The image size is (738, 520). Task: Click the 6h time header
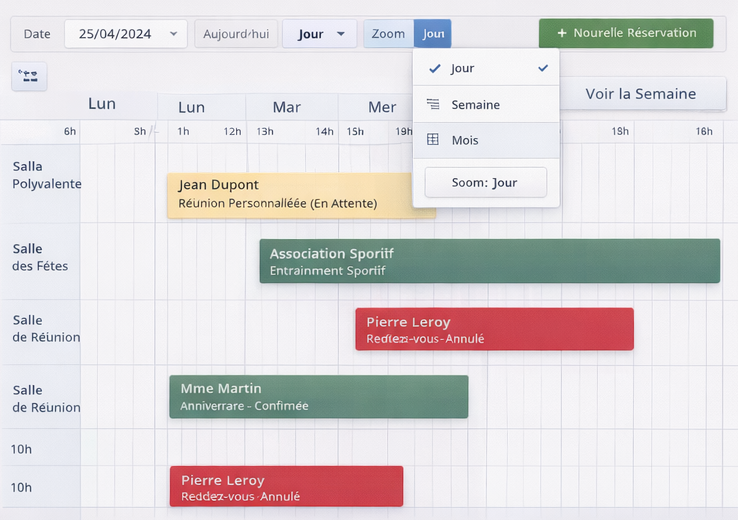click(x=70, y=131)
